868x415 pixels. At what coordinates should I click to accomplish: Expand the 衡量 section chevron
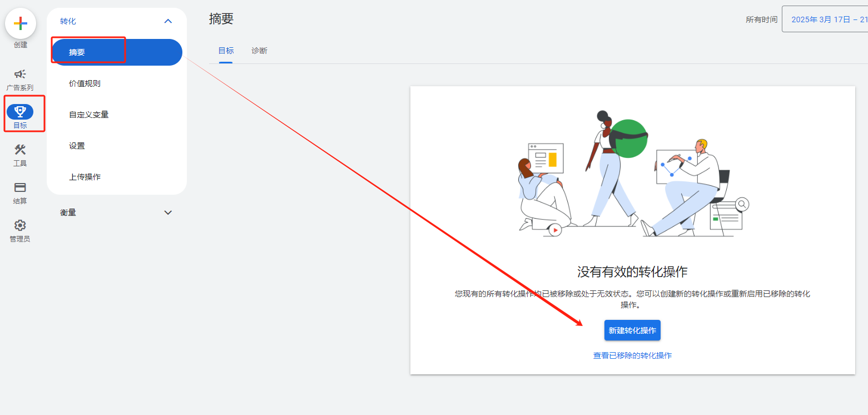point(168,213)
